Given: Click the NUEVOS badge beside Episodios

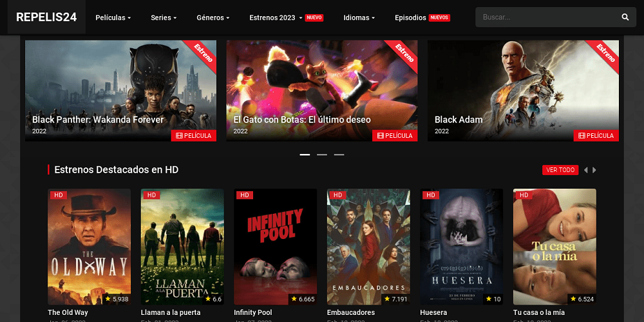Looking at the screenshot, I should (x=439, y=17).
